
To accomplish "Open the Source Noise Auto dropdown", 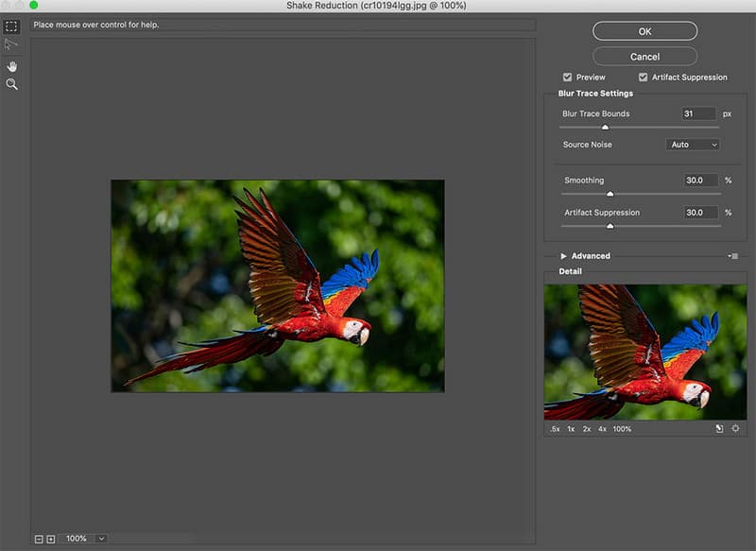I will 693,145.
